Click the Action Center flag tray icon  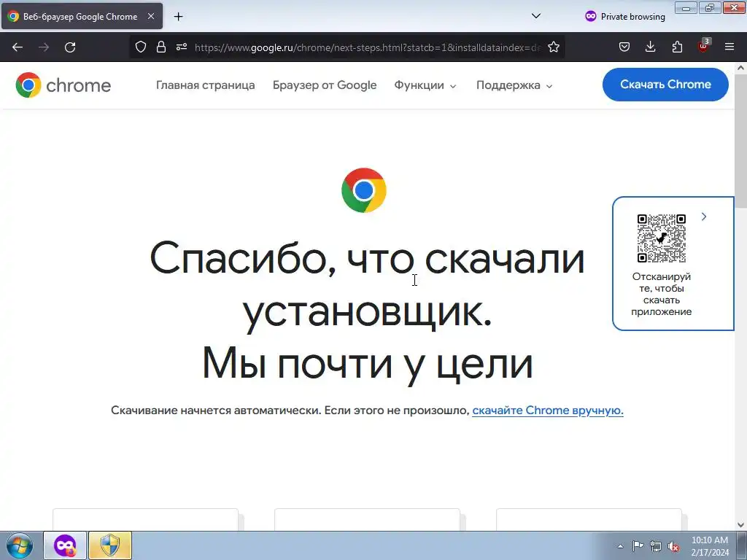click(x=638, y=545)
